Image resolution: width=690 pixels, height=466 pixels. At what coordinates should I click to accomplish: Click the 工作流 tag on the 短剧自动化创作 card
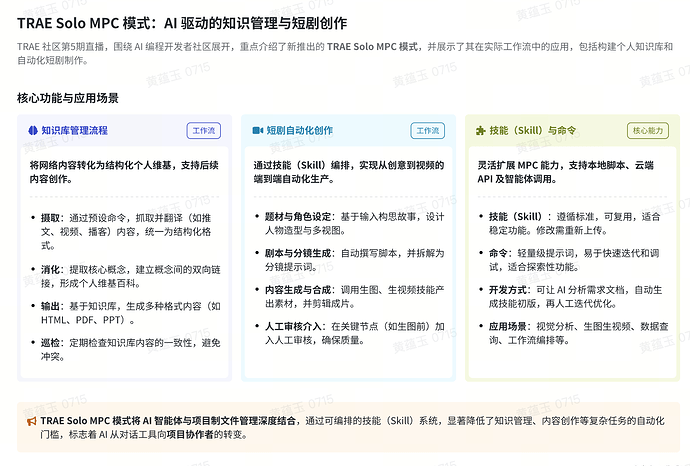428,131
